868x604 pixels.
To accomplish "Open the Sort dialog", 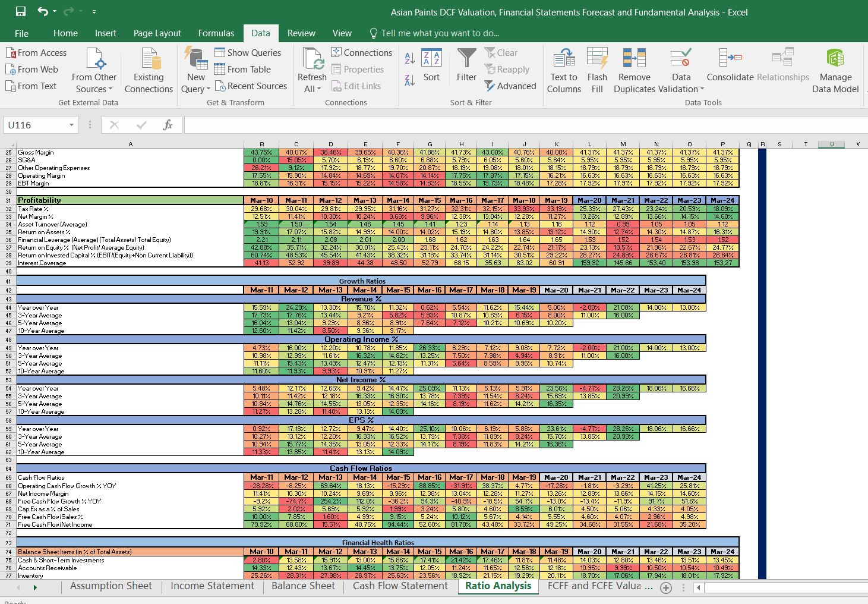I will [x=432, y=65].
